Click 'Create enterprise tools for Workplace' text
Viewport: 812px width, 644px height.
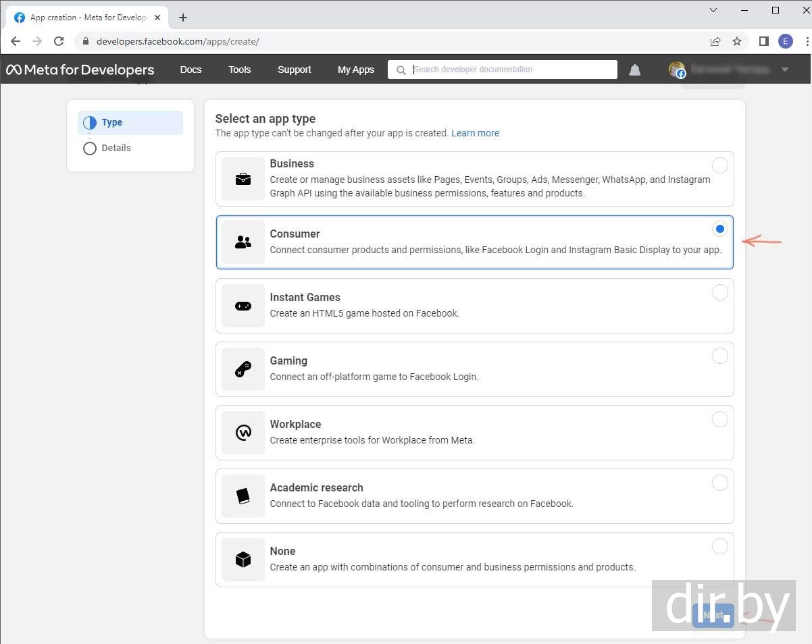coord(372,440)
